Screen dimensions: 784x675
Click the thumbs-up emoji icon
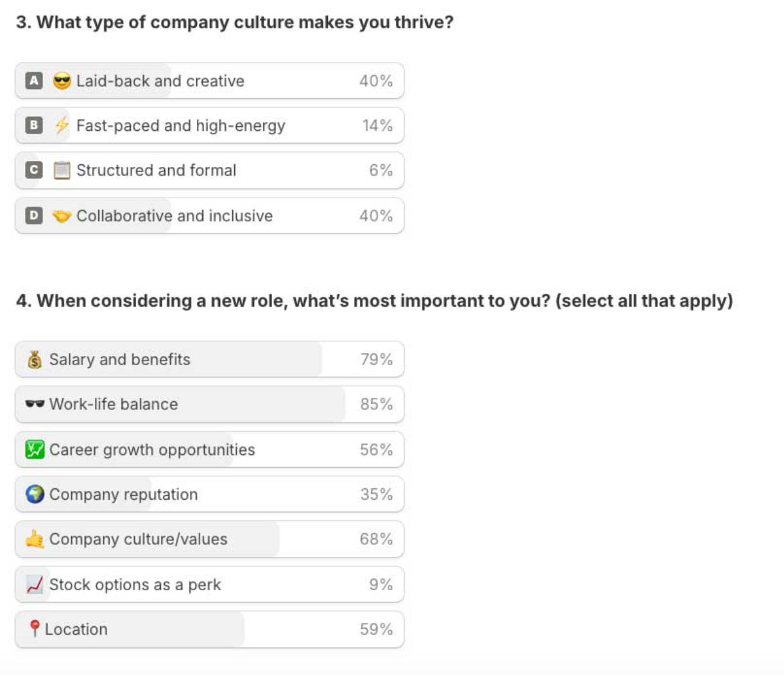(x=35, y=539)
